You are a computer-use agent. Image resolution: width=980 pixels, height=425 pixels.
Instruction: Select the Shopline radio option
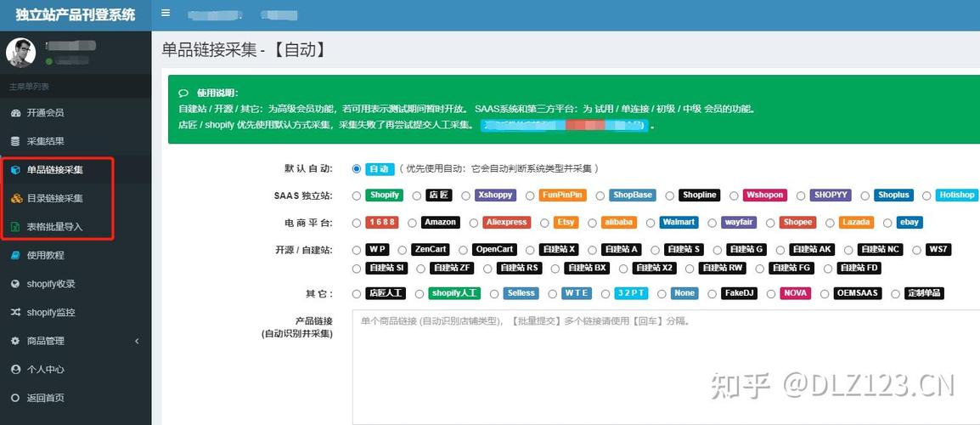[669, 195]
